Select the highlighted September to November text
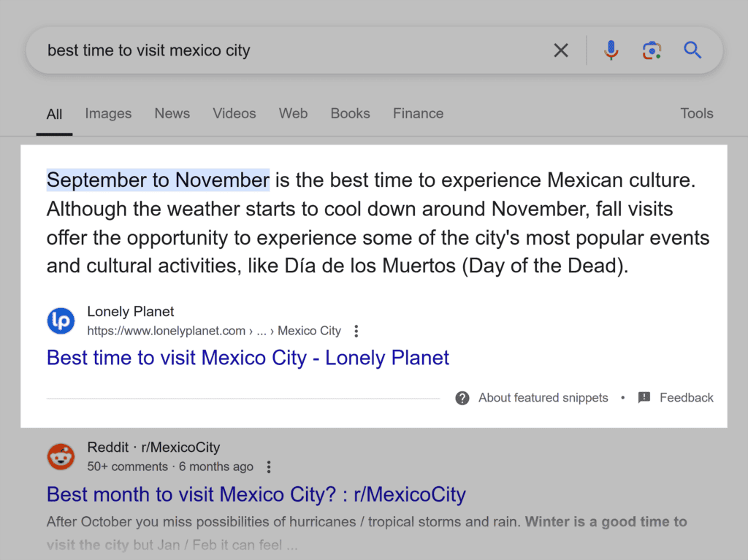The image size is (748, 560). pyautogui.click(x=158, y=180)
